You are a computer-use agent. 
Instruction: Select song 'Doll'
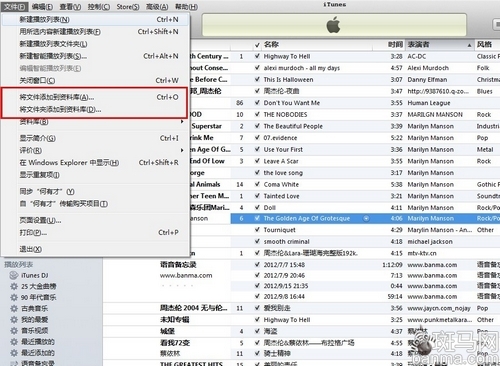pos(270,208)
